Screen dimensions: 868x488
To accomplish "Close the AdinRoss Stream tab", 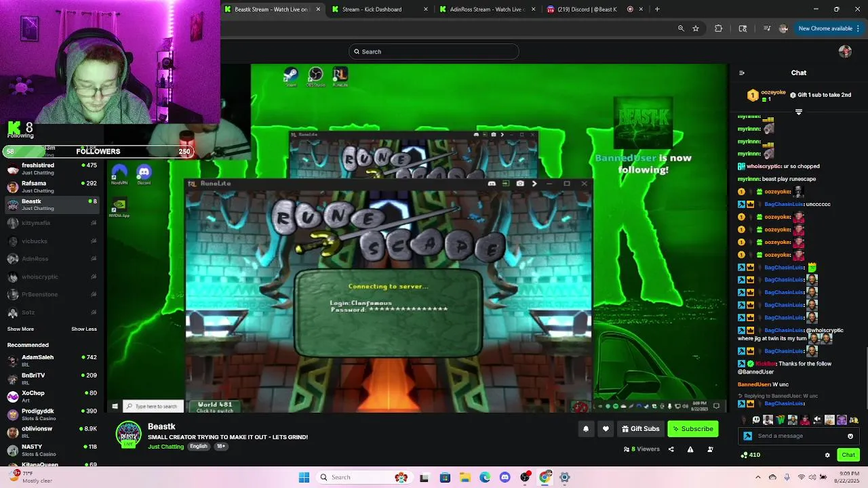I will tap(534, 9).
